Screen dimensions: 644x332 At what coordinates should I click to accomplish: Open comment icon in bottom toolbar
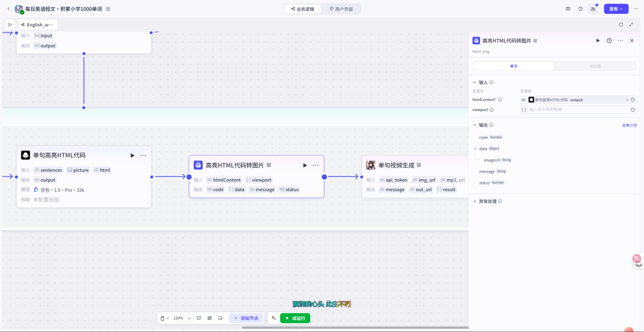click(199, 318)
